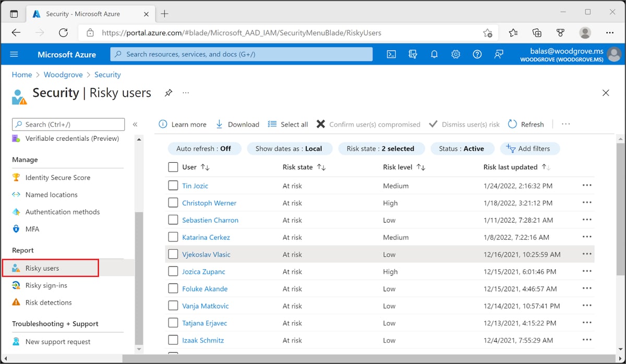
Task: Open the Risk detections report
Action: 50,302
